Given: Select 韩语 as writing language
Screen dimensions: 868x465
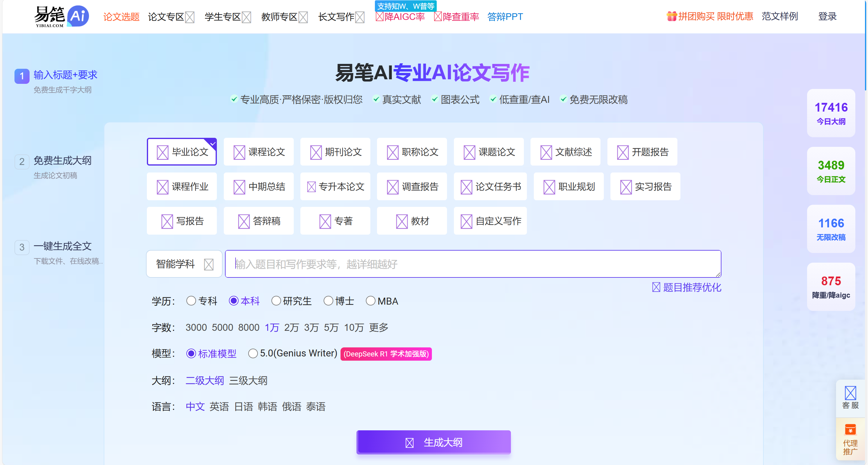Looking at the screenshot, I should pos(268,406).
